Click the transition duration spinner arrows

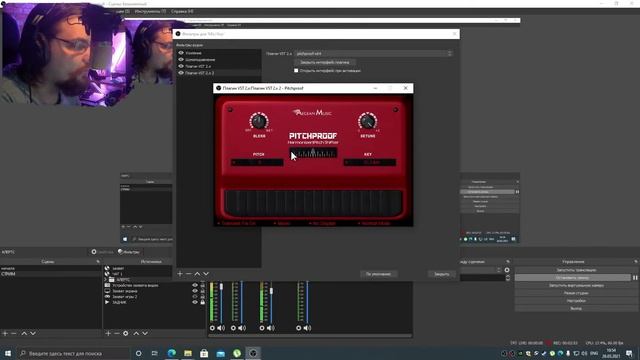(x=508, y=278)
